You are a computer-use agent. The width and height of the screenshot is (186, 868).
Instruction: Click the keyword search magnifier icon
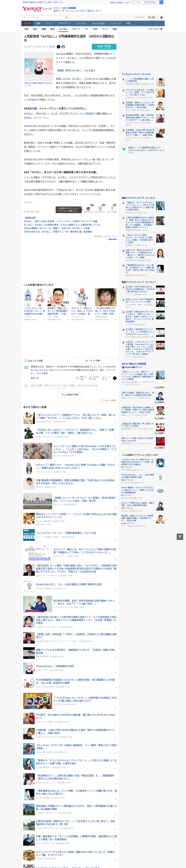[66, 18]
